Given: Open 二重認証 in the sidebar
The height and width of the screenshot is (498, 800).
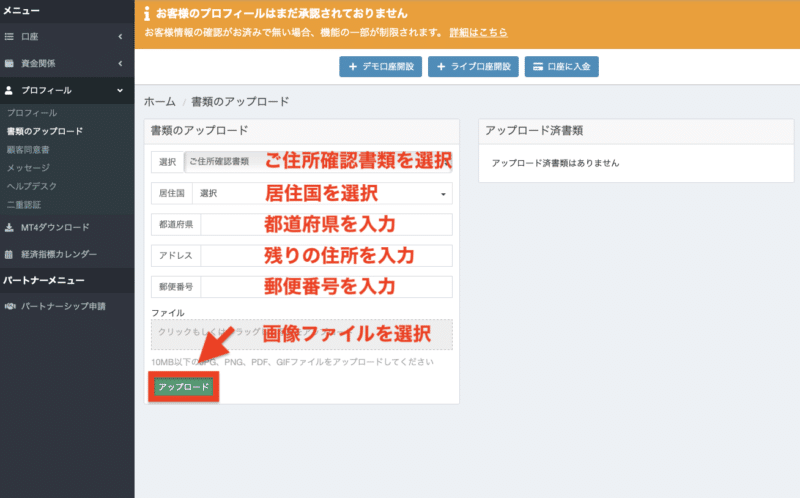Looking at the screenshot, I should [23, 205].
